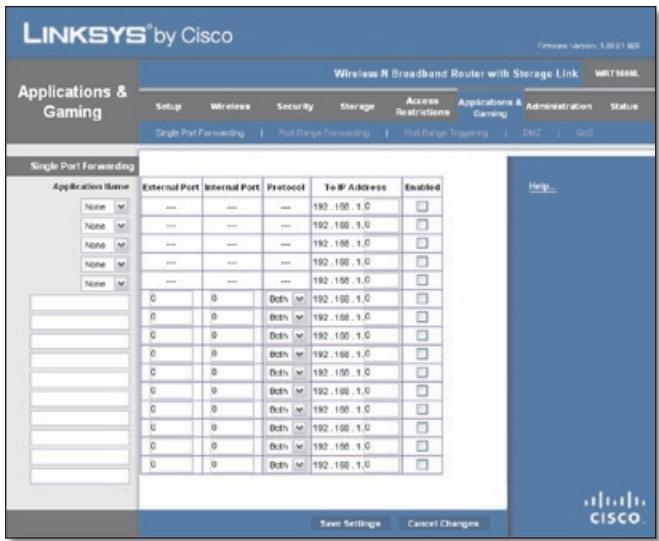The image size is (659, 541).
Task: Tick the Enabled checkbox in the last row
Action: tap(422, 464)
